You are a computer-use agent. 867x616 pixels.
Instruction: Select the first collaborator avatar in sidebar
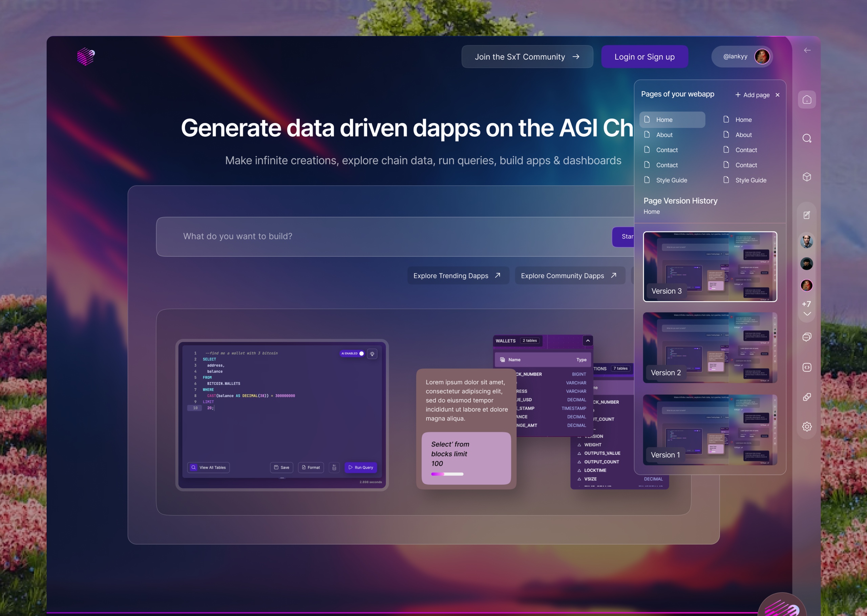(806, 241)
